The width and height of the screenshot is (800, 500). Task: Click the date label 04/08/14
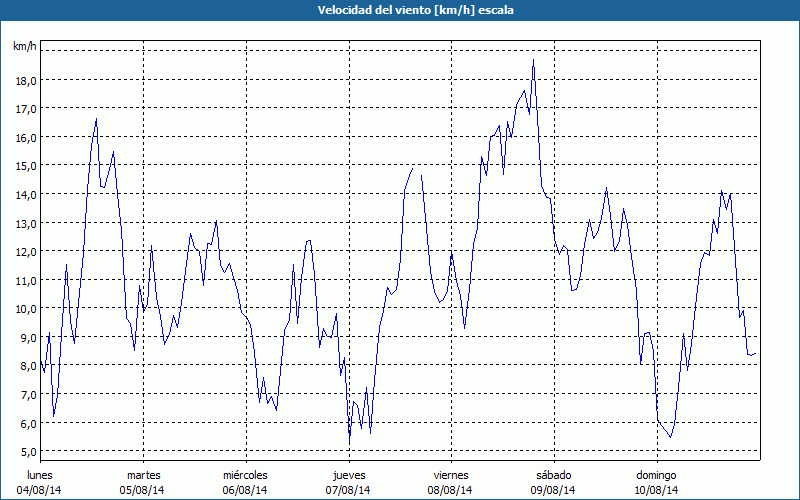(x=42, y=490)
